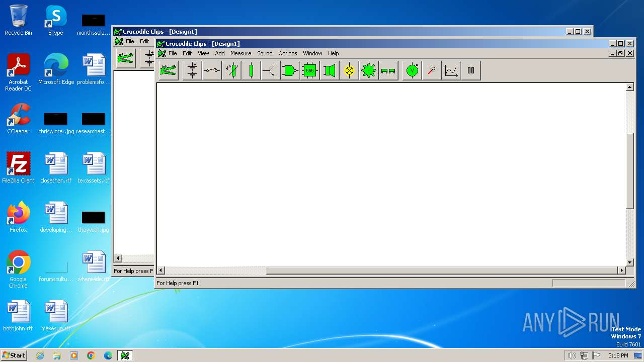Select texassets.rtf desktop file
The image size is (644, 362).
tap(94, 168)
